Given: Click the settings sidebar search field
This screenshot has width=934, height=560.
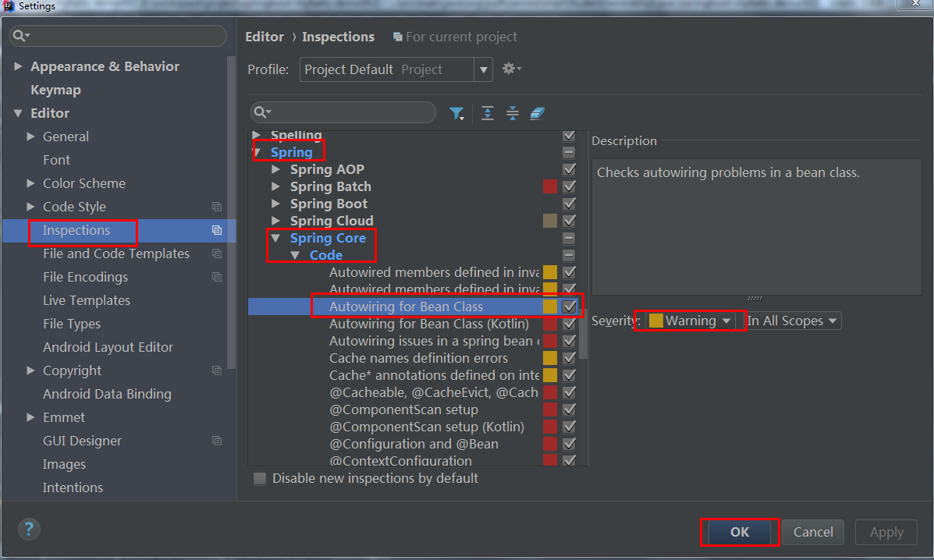Looking at the screenshot, I should (118, 36).
